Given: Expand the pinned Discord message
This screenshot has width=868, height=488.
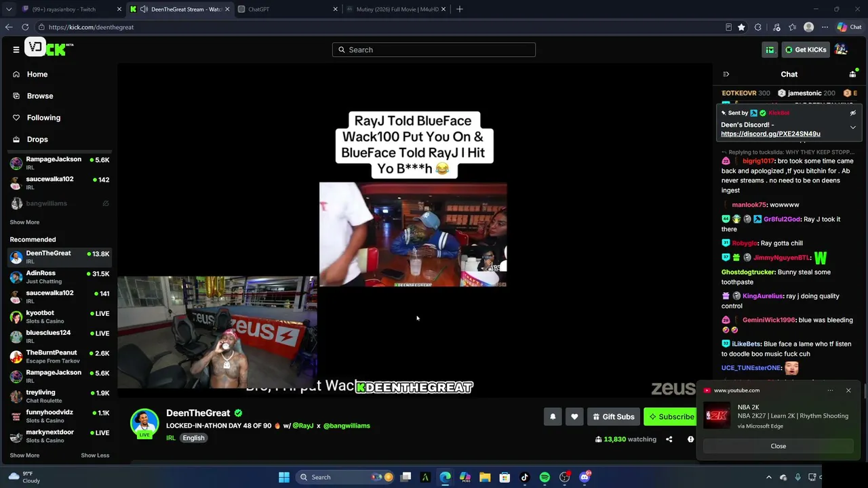Looking at the screenshot, I should [x=852, y=127].
